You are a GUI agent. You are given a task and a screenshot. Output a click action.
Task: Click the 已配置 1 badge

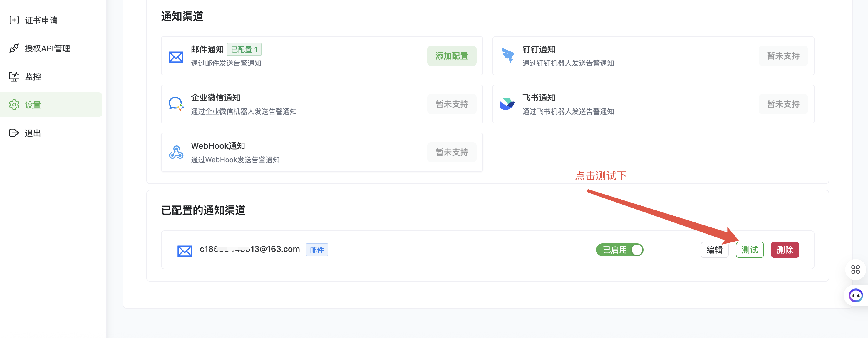244,50
